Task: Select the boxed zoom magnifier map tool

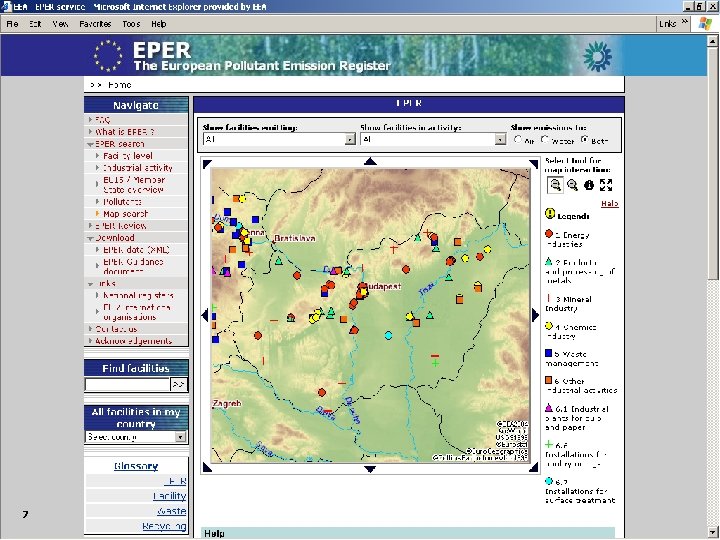Action: (x=556, y=185)
